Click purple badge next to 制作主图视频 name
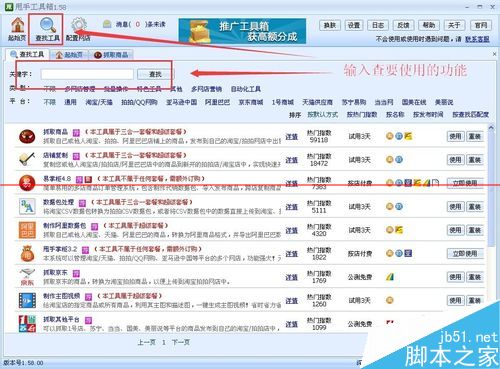 pyautogui.click(x=88, y=296)
